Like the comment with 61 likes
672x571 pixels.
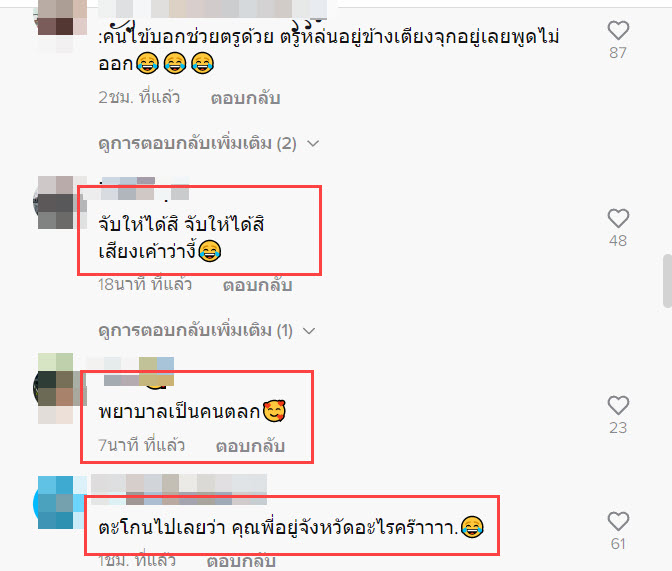pos(618,521)
